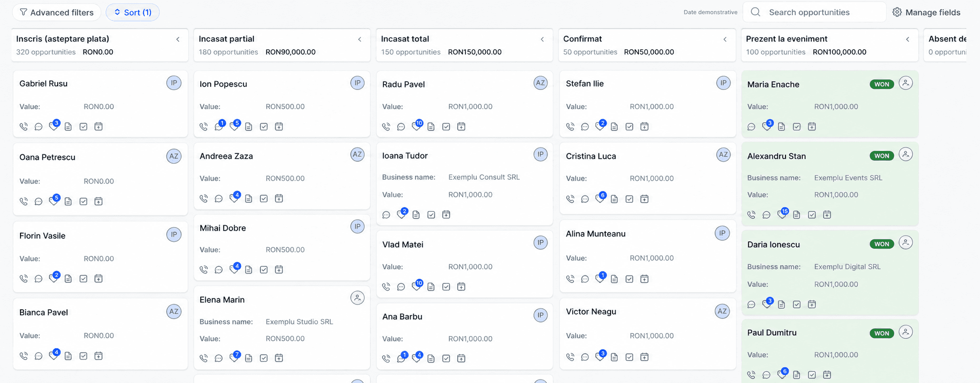This screenshot has height=383, width=980.
Task: Click the task checkbox icon on Ion Popescu card
Action: [x=264, y=127]
